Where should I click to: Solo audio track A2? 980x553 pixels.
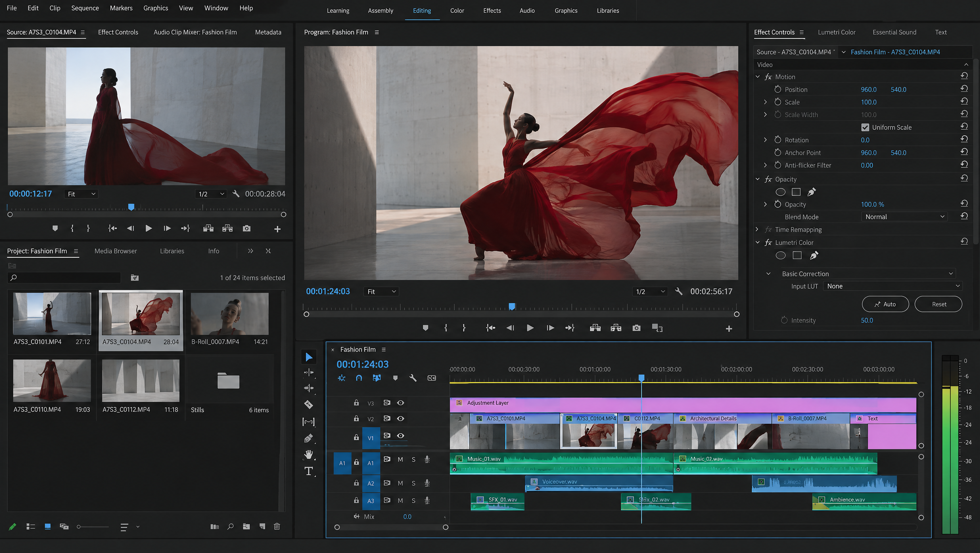tap(414, 484)
